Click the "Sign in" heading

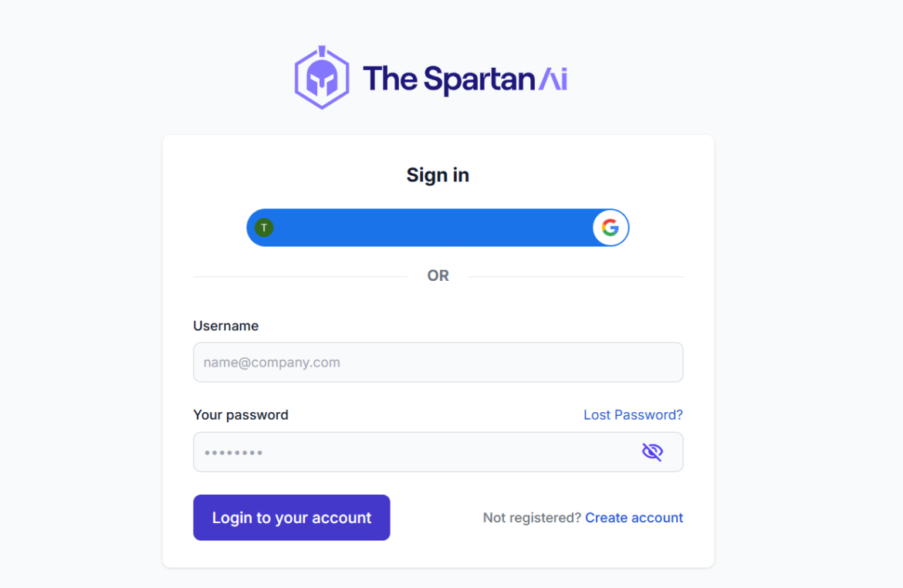pos(438,175)
